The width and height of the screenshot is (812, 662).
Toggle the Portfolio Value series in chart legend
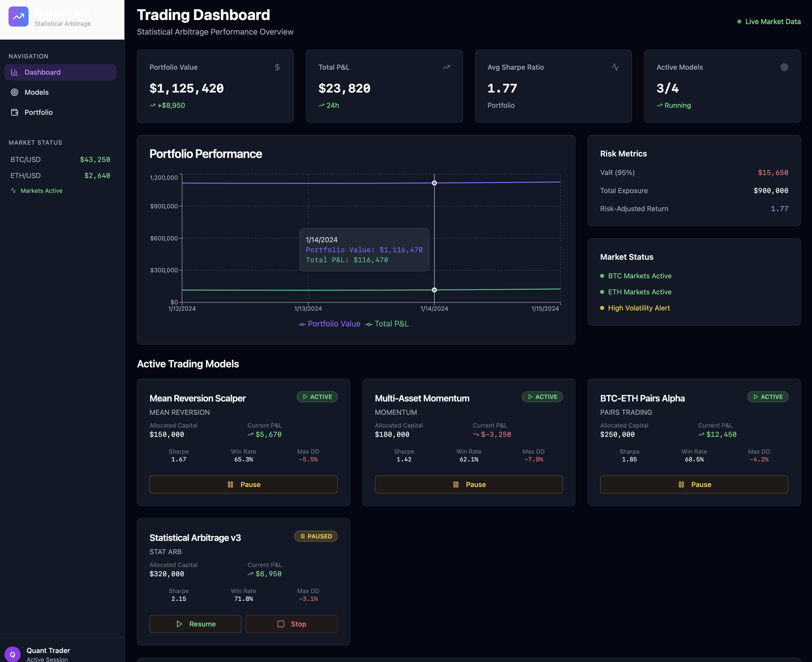point(329,324)
